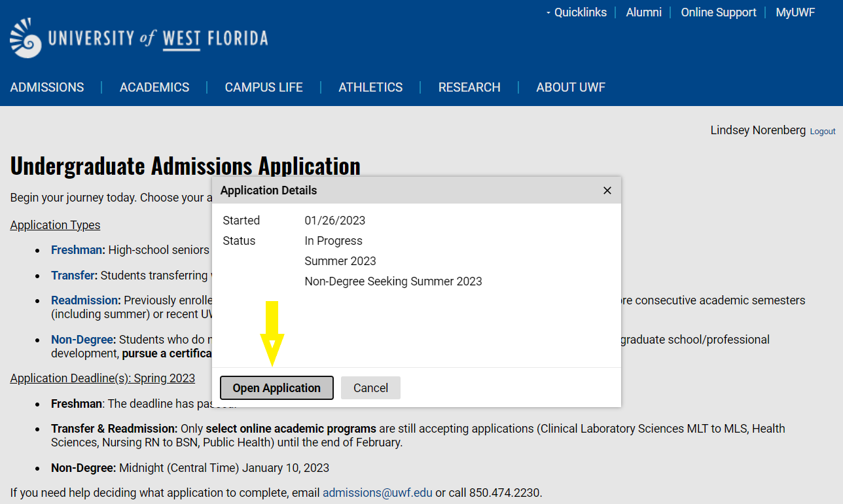Close the Application Details dialog with X

(x=607, y=190)
